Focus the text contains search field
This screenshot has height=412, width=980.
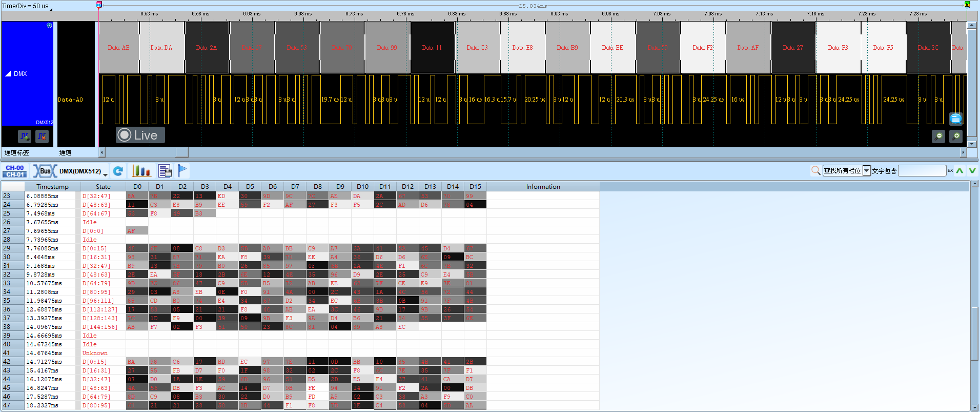(922, 170)
